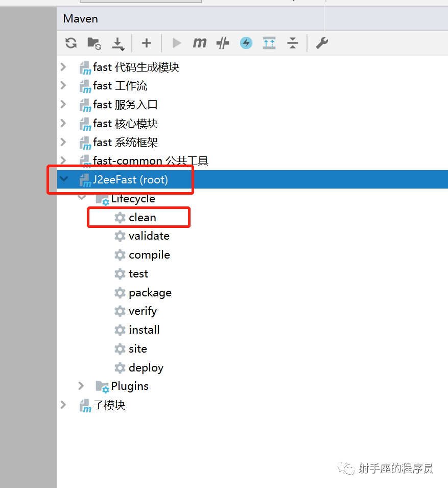Select the J2eeFast (root) project
The width and height of the screenshot is (448, 488).
coord(130,179)
